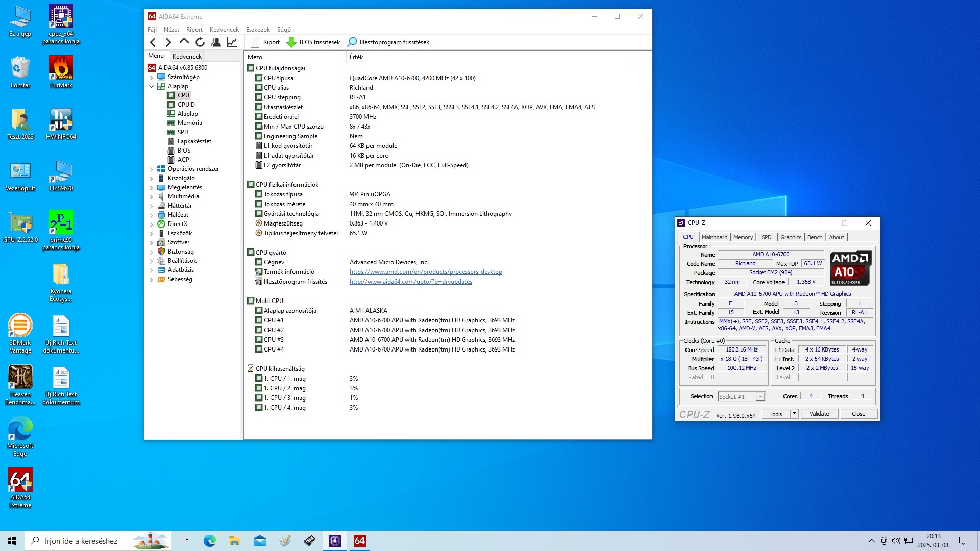Expand the DirectX tree node
The image size is (980, 551).
152,224
